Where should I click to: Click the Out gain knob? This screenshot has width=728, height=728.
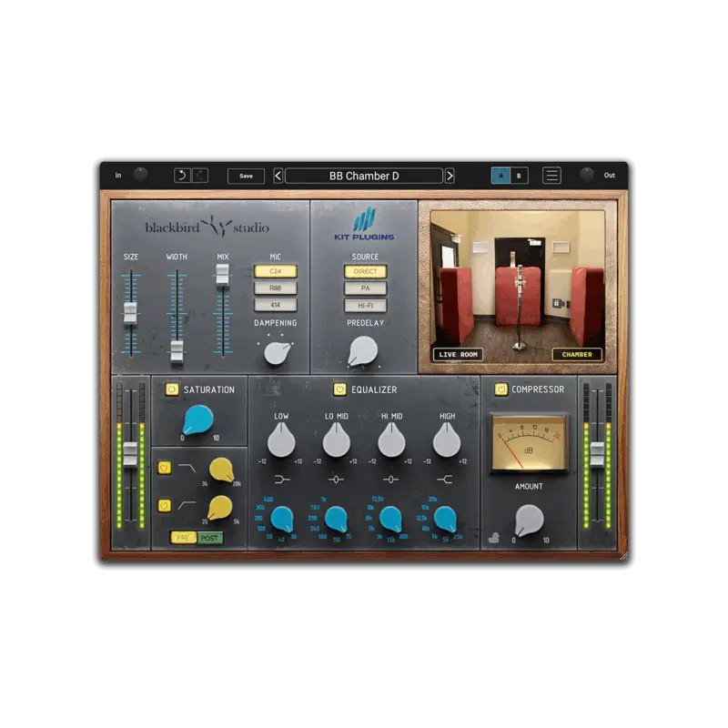coord(587,175)
